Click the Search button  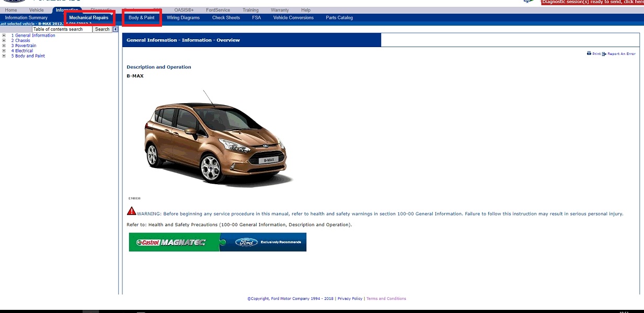pos(102,29)
